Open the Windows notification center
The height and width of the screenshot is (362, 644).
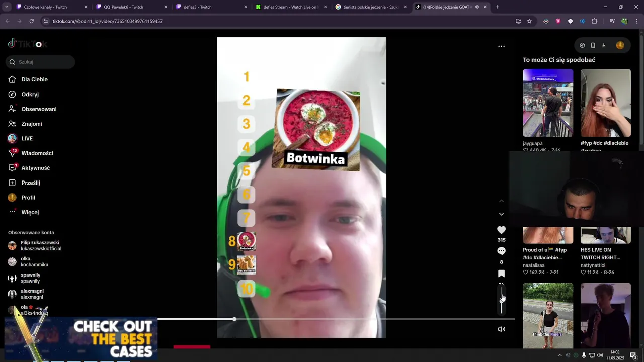click(633, 355)
